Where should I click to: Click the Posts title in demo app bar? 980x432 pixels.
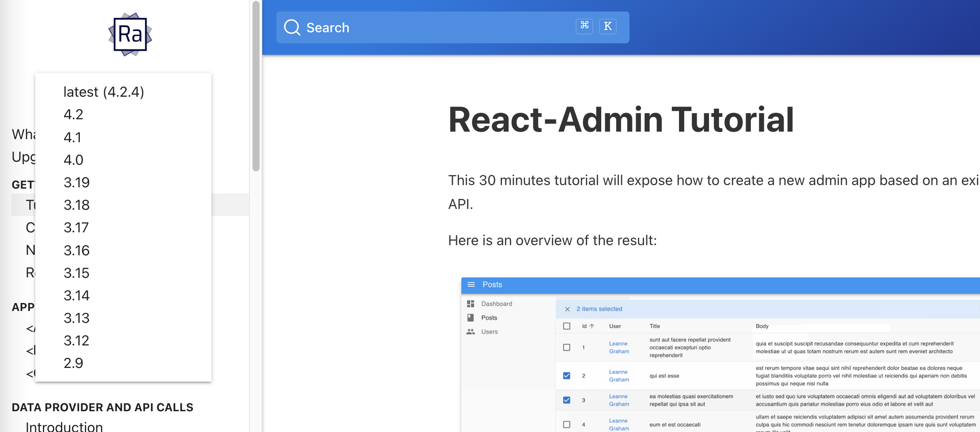tap(492, 284)
